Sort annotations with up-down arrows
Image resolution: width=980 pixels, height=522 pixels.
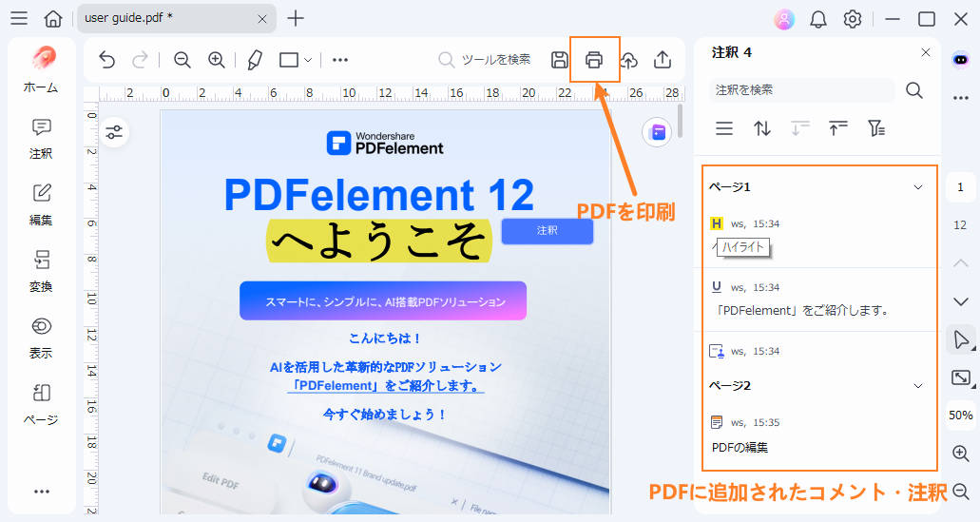[762, 128]
